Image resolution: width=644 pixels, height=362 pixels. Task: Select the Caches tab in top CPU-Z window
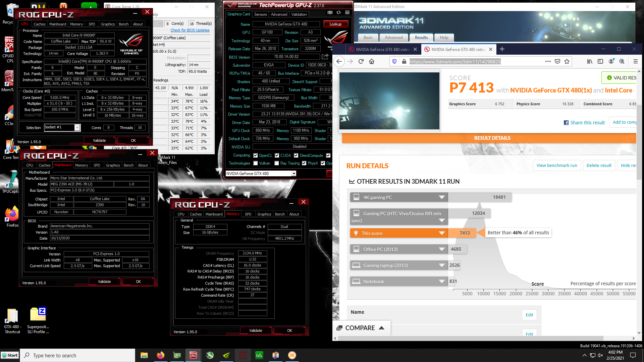click(x=39, y=24)
